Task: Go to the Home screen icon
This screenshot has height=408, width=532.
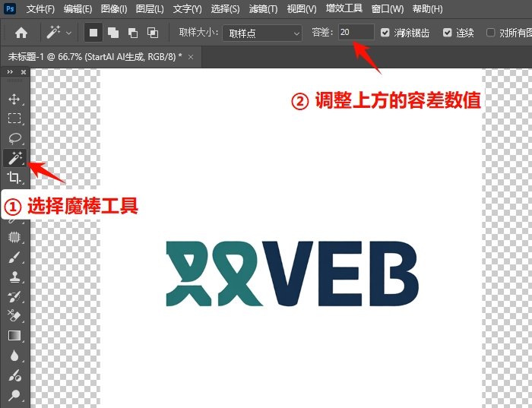Action: pyautogui.click(x=21, y=33)
